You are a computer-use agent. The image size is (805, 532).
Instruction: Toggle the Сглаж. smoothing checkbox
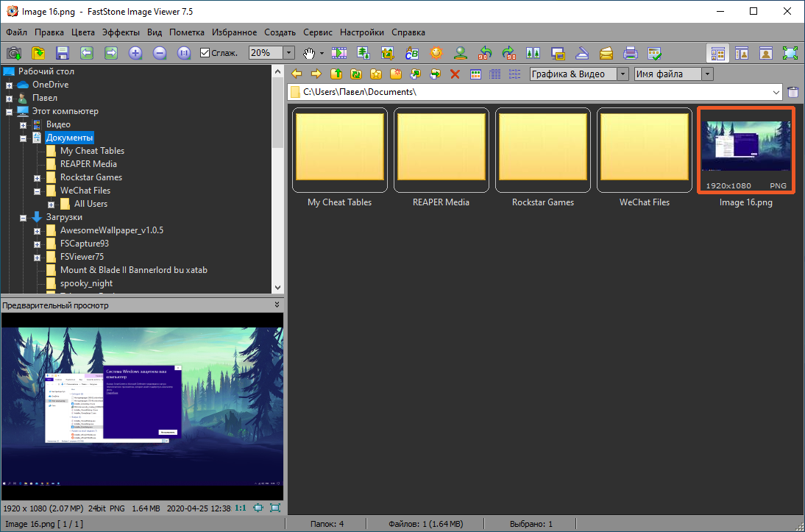click(x=205, y=53)
